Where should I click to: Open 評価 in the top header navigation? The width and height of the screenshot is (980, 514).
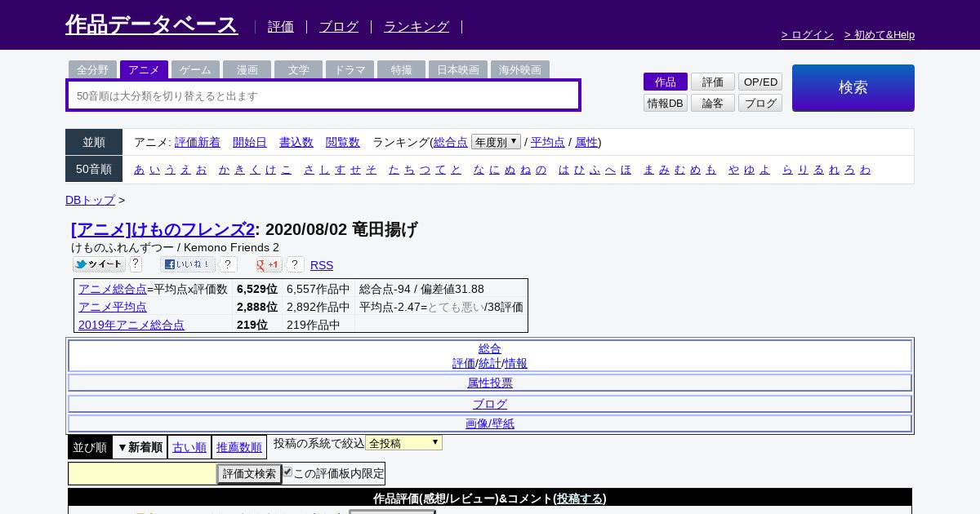coord(281,27)
